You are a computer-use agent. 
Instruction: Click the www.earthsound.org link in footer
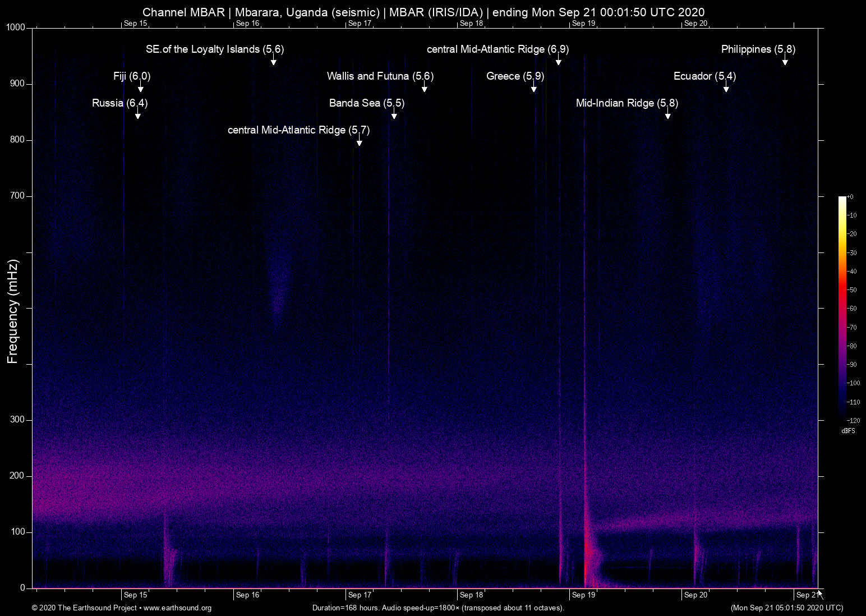coord(177,608)
